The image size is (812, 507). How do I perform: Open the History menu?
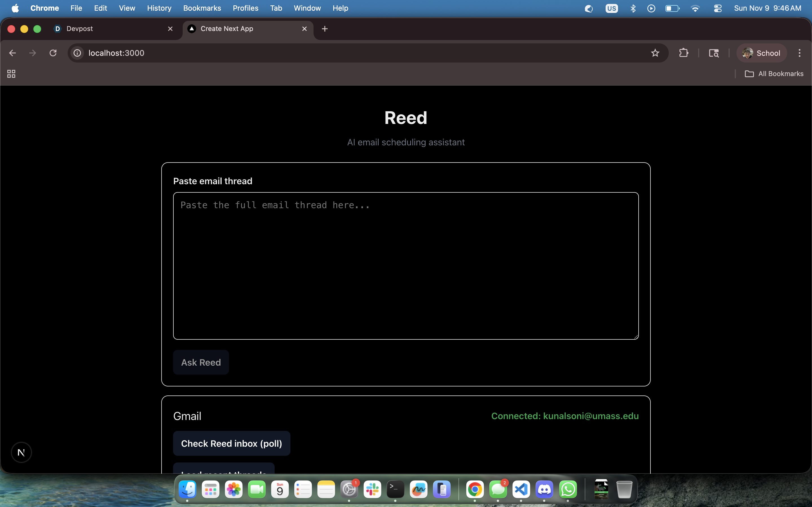[x=159, y=8]
